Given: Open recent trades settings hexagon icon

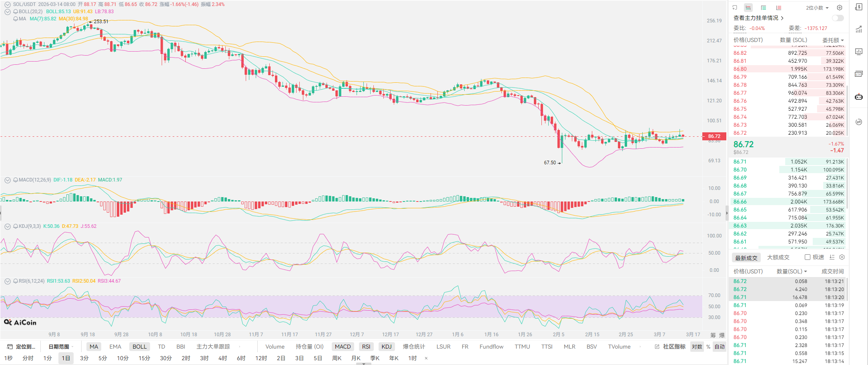Looking at the screenshot, I should click(x=842, y=257).
